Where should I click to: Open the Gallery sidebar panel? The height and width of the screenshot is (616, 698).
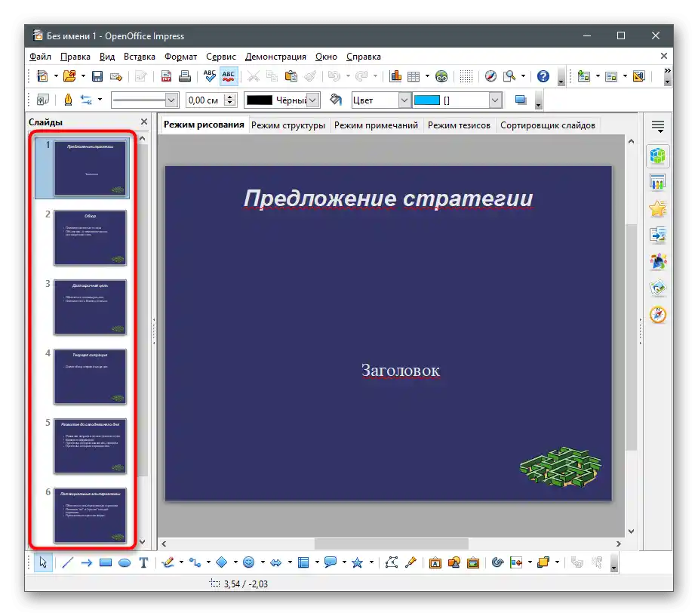(x=658, y=288)
